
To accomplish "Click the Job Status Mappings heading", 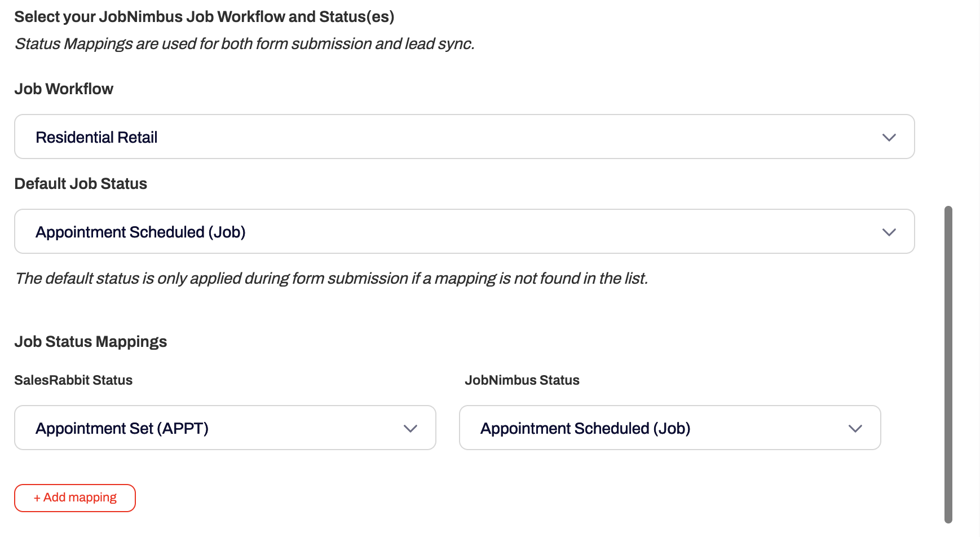I will (x=91, y=342).
